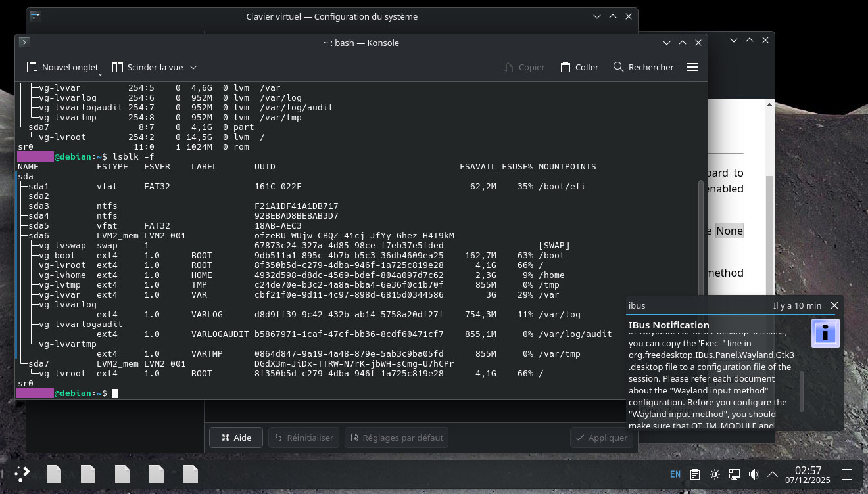The height and width of the screenshot is (494, 868).
Task: Open the Konsole hamburger menu
Action: point(692,66)
